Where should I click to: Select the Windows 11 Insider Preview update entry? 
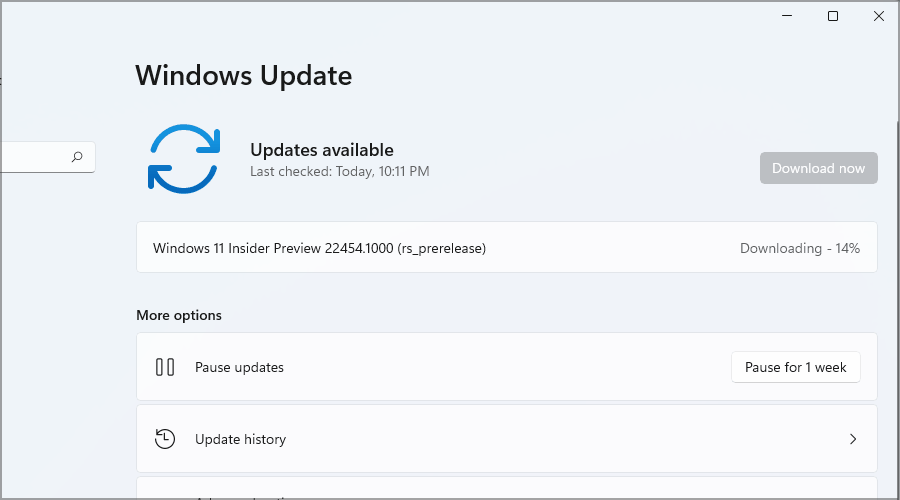[319, 248]
